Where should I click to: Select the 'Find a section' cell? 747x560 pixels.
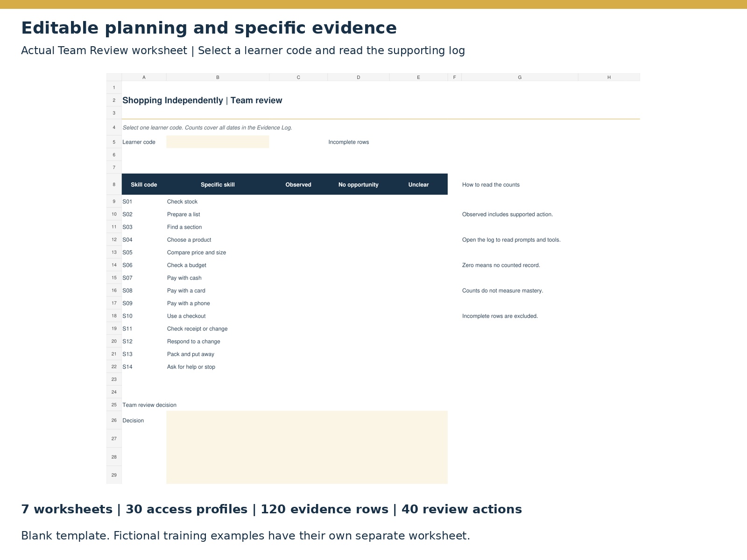[x=218, y=227]
